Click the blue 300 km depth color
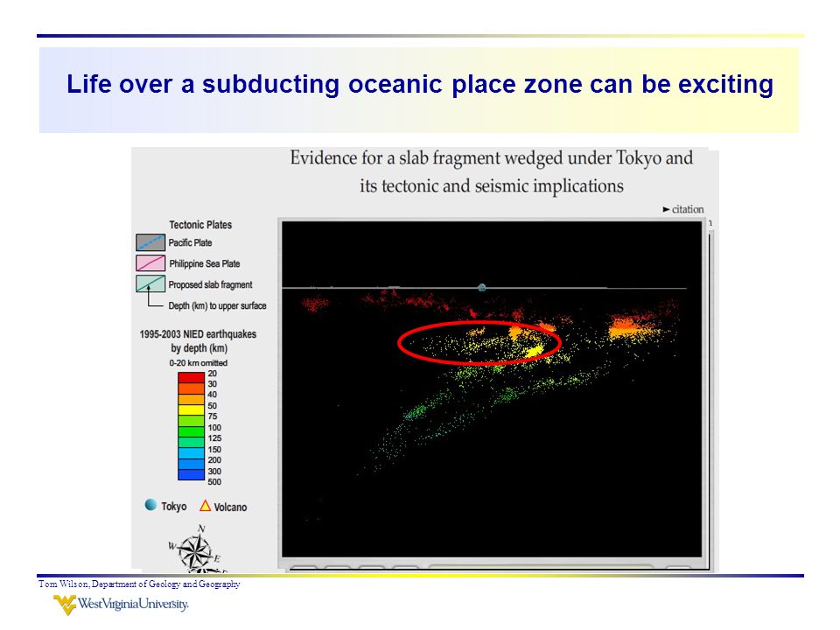This screenshot has height=630, width=840. (x=192, y=474)
